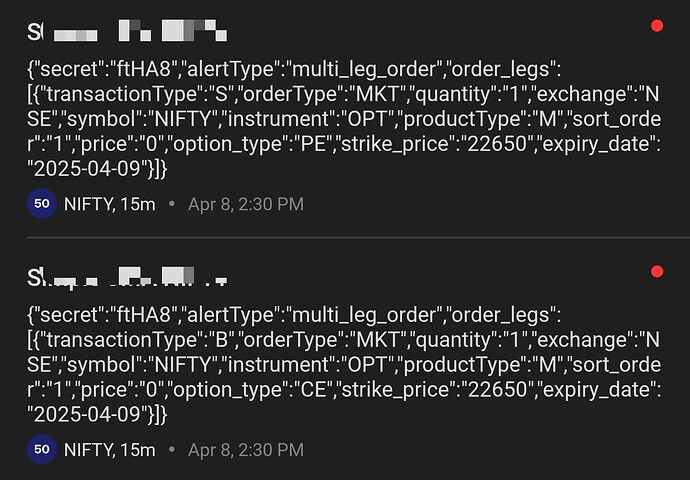Click the secret "ftHA8" line of the second alert
This screenshot has width=690, height=480.
(x=294, y=315)
